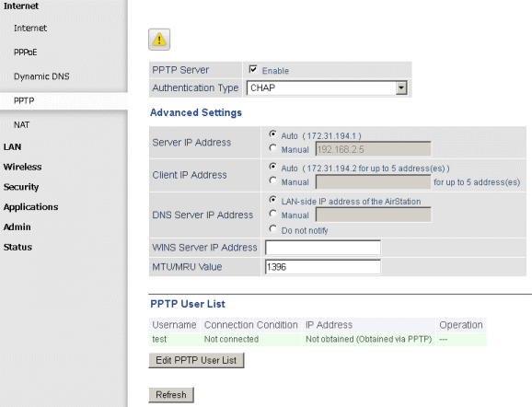The height and width of the screenshot is (407, 532).
Task: Select Manual for Server IP Address
Action: pyautogui.click(x=272, y=148)
